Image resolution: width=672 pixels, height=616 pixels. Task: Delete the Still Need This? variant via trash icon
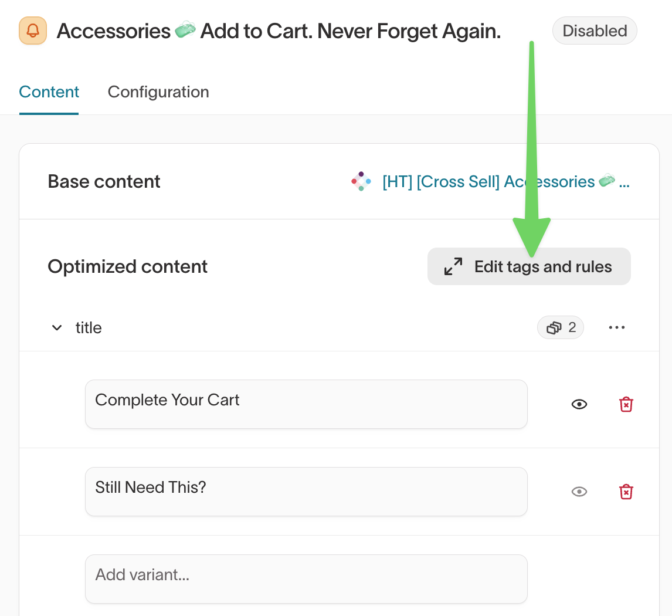pyautogui.click(x=626, y=492)
